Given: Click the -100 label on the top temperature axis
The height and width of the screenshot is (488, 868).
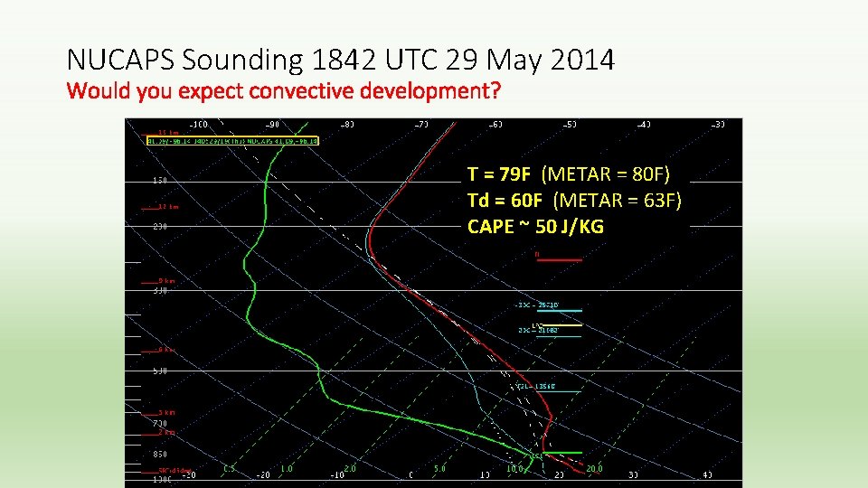Looking at the screenshot, I should point(198,125).
